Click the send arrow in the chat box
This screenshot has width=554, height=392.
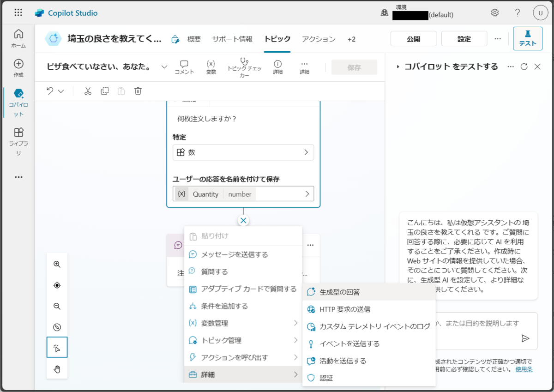pos(525,338)
